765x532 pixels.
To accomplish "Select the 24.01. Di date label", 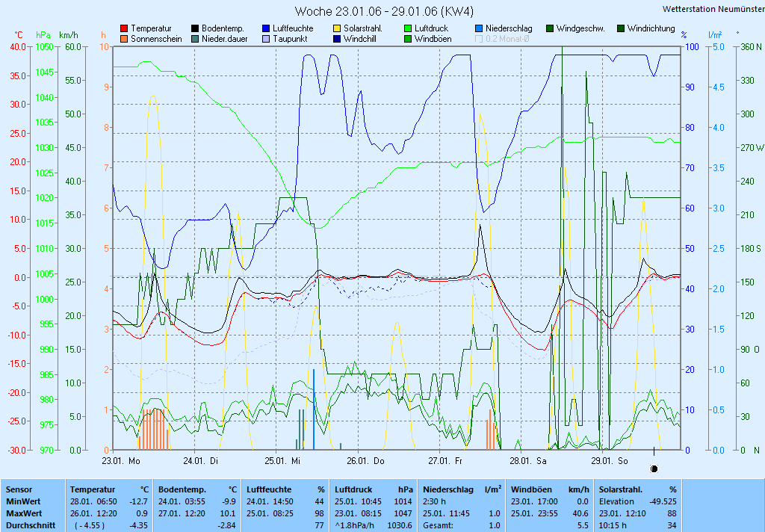I will [x=200, y=461].
